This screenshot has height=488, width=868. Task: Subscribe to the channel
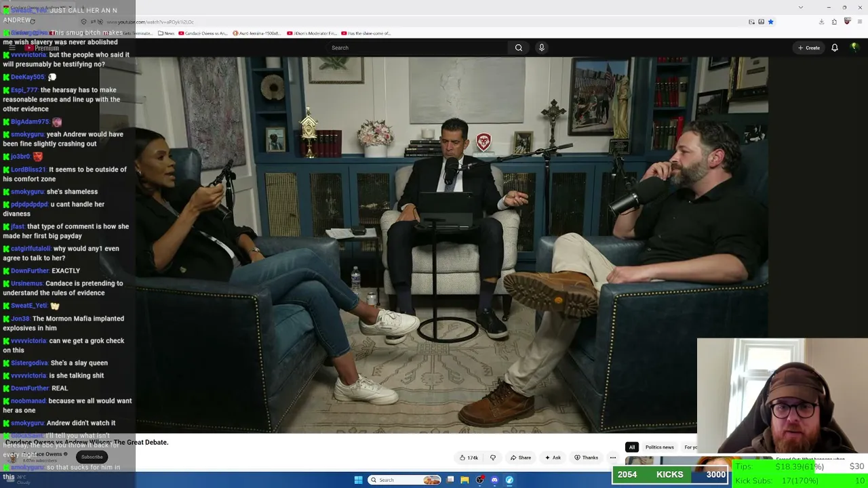click(92, 457)
